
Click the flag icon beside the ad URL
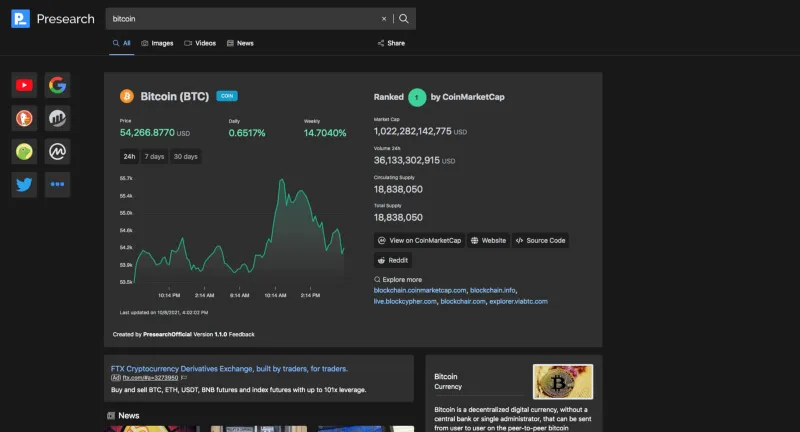pyautogui.click(x=184, y=378)
